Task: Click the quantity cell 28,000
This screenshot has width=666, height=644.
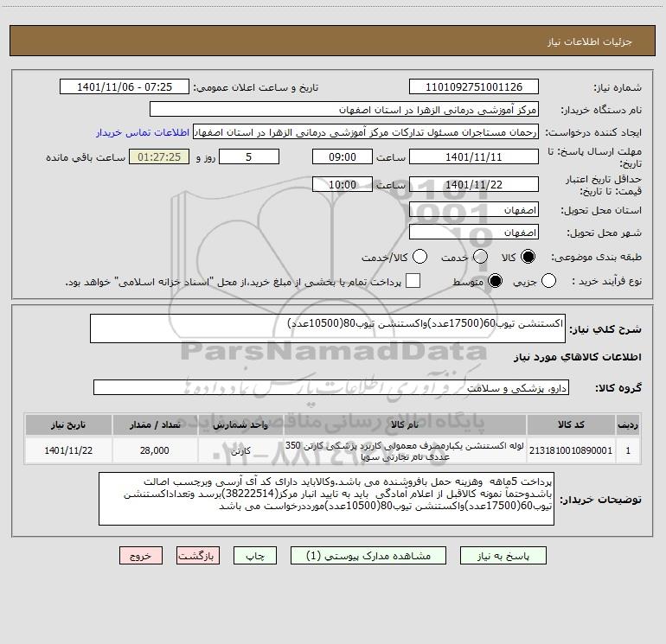Action: click(155, 450)
